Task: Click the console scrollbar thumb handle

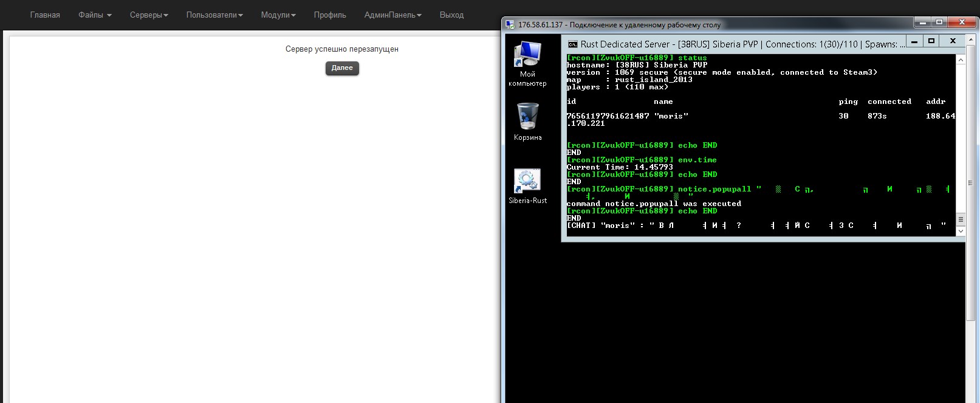Action: pos(961,219)
